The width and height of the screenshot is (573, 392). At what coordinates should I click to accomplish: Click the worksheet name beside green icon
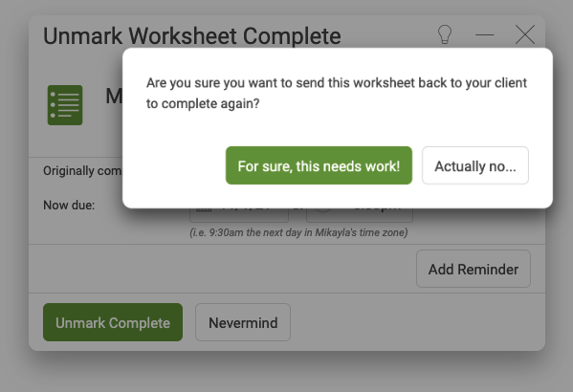pos(114,96)
